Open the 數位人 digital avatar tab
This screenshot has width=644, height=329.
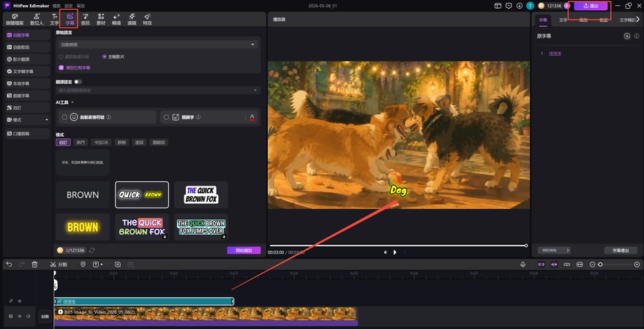tap(37, 19)
